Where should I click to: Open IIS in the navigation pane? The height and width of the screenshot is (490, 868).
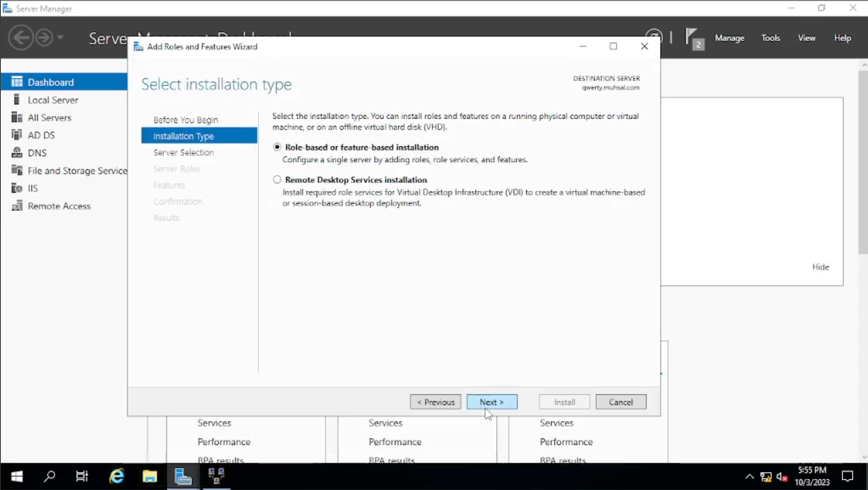tap(33, 188)
